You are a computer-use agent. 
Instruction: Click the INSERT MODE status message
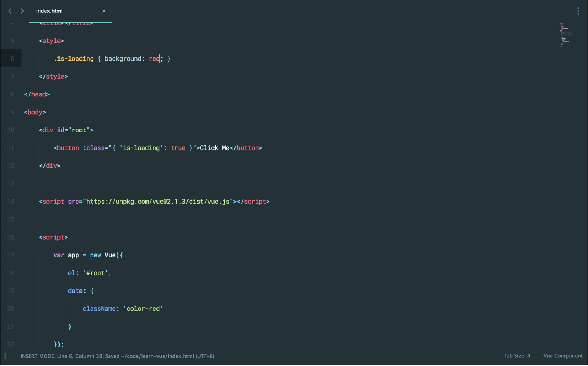click(x=118, y=356)
